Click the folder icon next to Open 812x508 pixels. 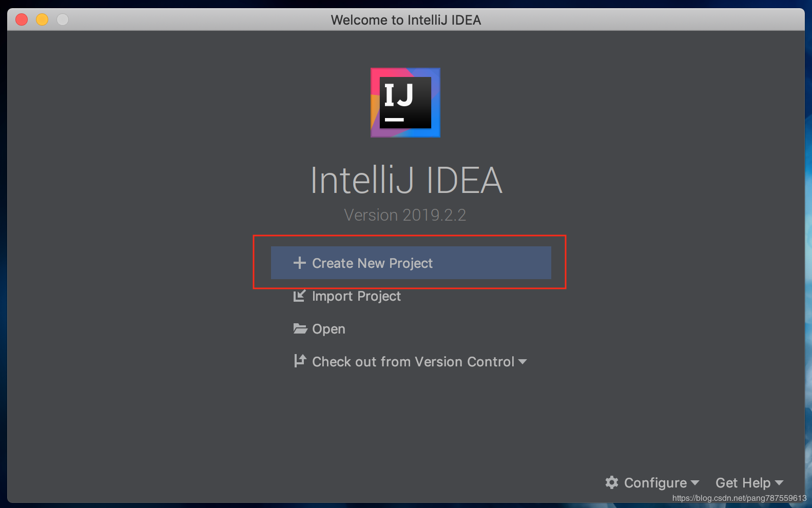point(300,328)
